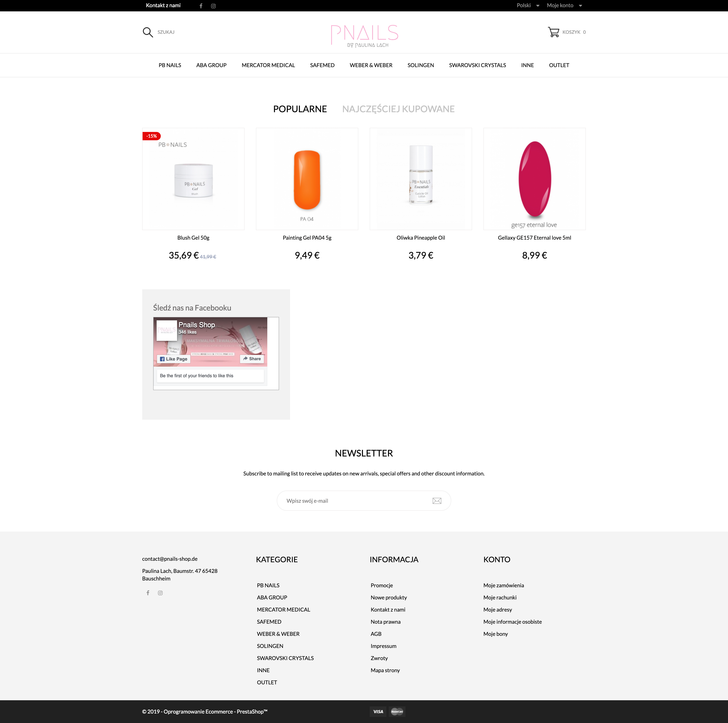
Task: Open PB NAILS in the main menu
Action: pyautogui.click(x=169, y=65)
